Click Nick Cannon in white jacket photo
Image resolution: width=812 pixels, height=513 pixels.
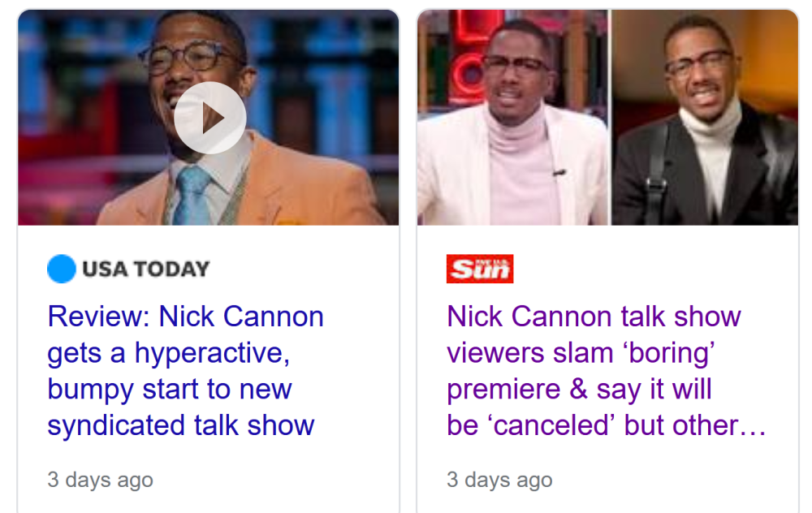coord(512,118)
